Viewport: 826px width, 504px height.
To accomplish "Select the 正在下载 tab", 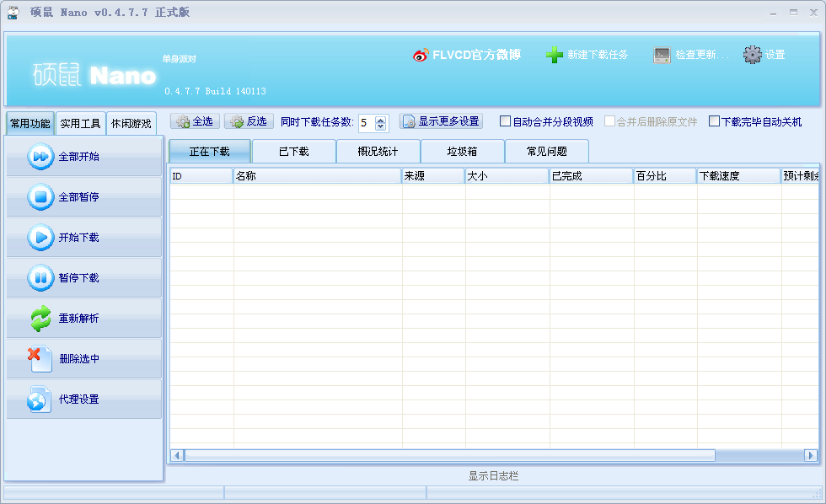I will [210, 152].
